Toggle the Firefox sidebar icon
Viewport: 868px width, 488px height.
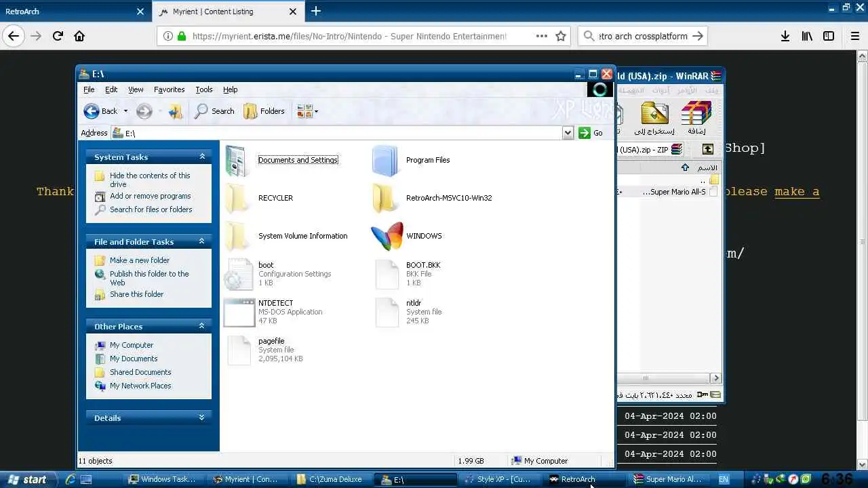829,36
